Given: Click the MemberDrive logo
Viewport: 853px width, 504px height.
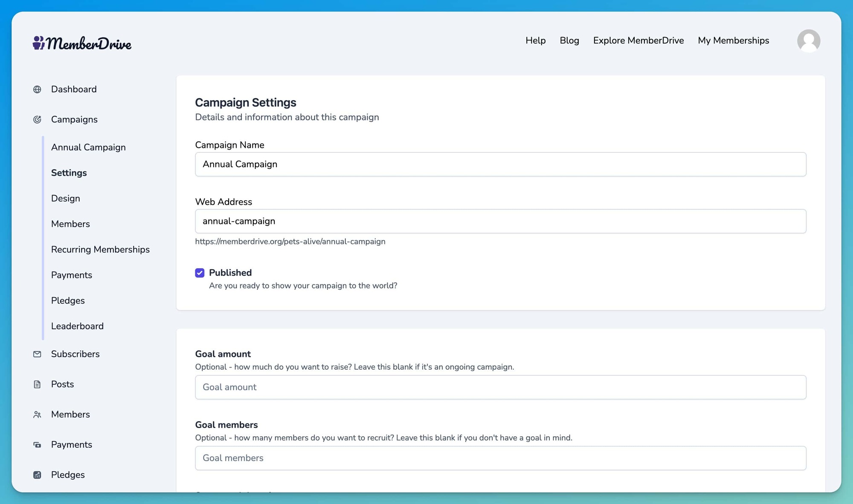Looking at the screenshot, I should coord(82,43).
